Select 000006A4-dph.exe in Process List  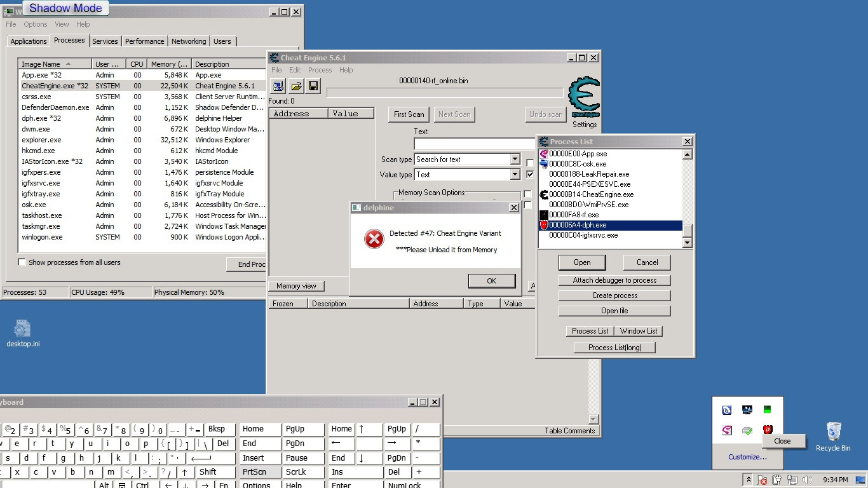point(610,225)
